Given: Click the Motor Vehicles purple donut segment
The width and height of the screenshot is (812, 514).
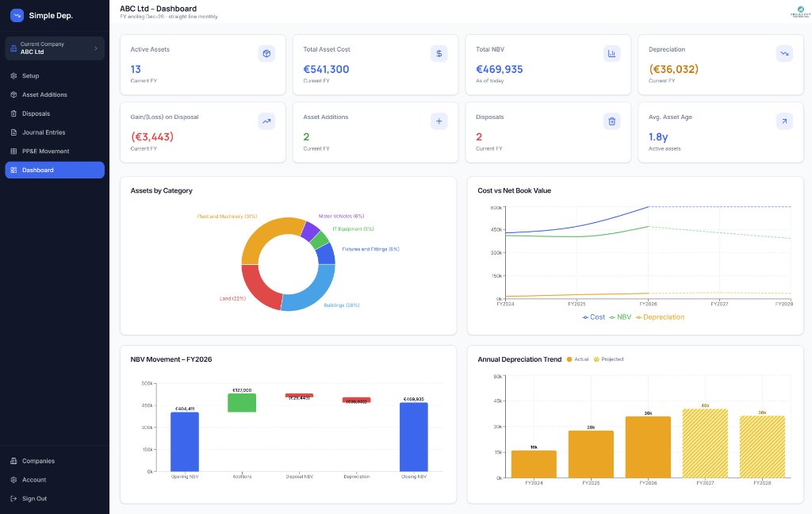Looking at the screenshot, I should pyautogui.click(x=310, y=231).
